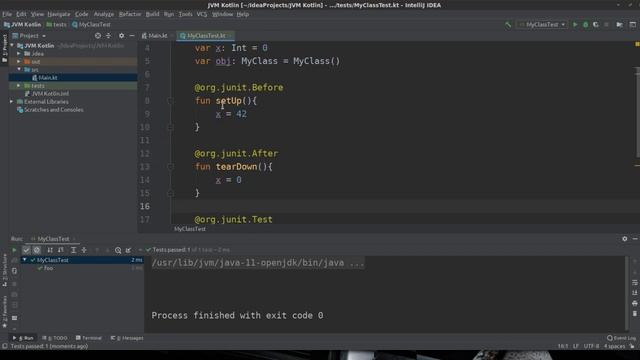Click the Build Project hammer icon
The image size is (640, 360).
pos(508,24)
